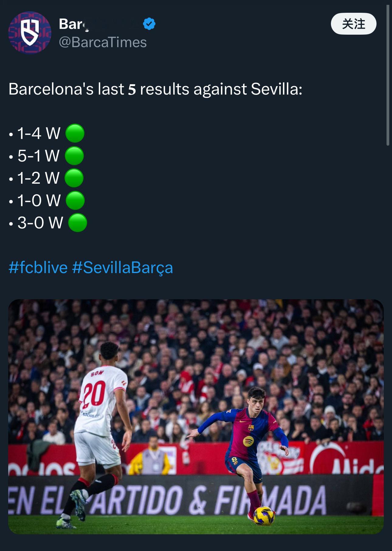Click the yellow ball in the photo

coord(263,515)
